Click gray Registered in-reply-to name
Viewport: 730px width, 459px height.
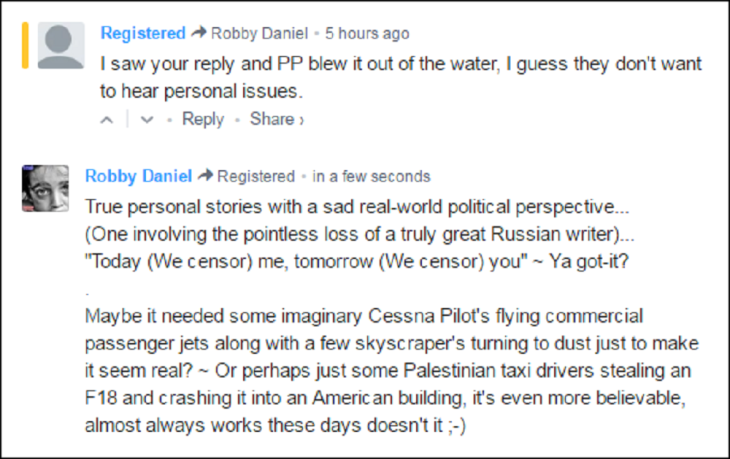click(256, 176)
